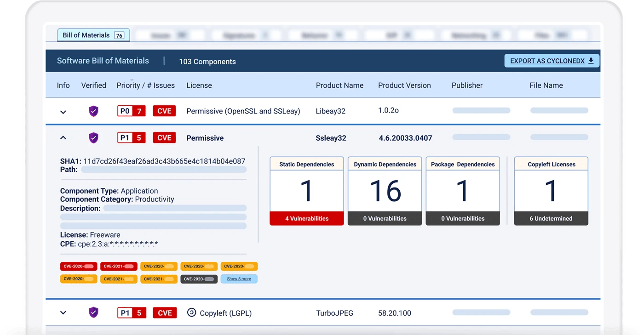Open the Dynamic Dependencies card
The height and width of the screenshot is (335, 644).
385,191
